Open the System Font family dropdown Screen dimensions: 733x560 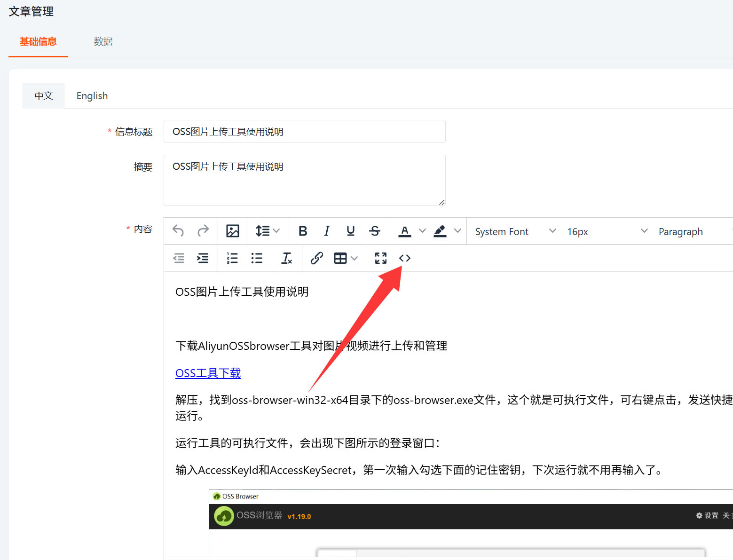pos(515,231)
